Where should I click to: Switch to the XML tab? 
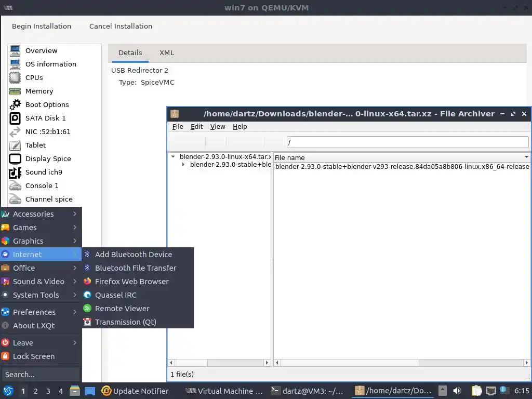tap(167, 52)
